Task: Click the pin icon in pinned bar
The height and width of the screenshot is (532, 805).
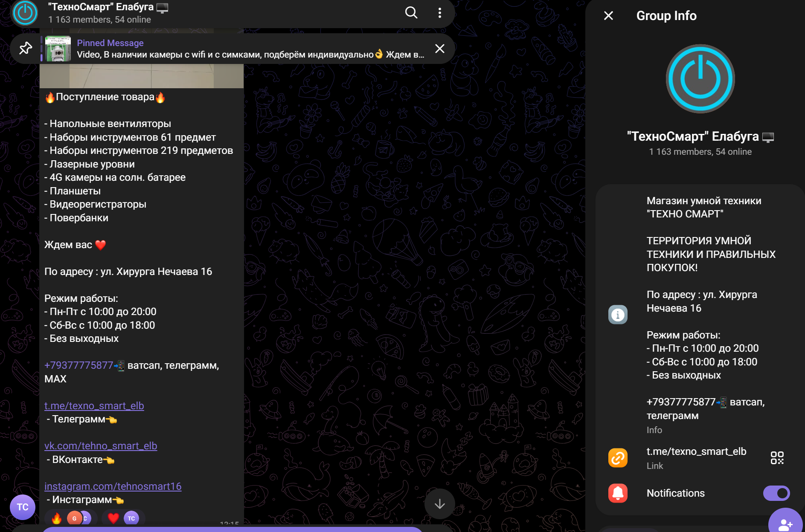Action: [x=26, y=48]
